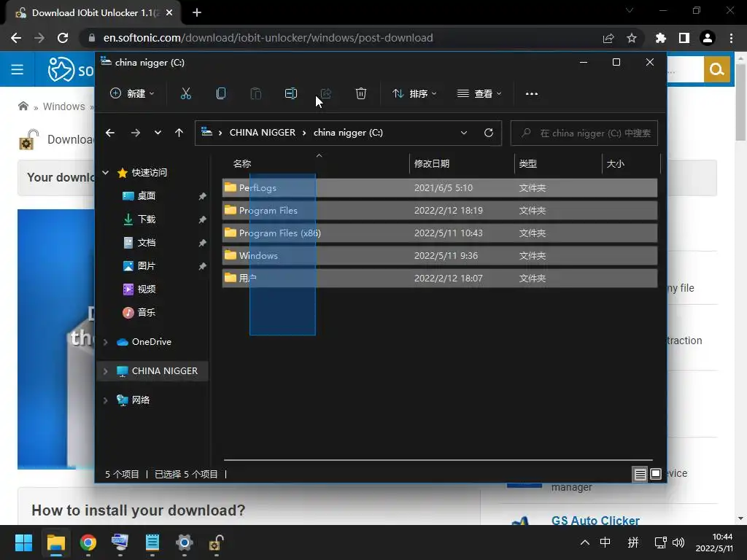This screenshot has height=560, width=747.
Task: Click the Explorer search box
Action: pyautogui.click(x=584, y=133)
